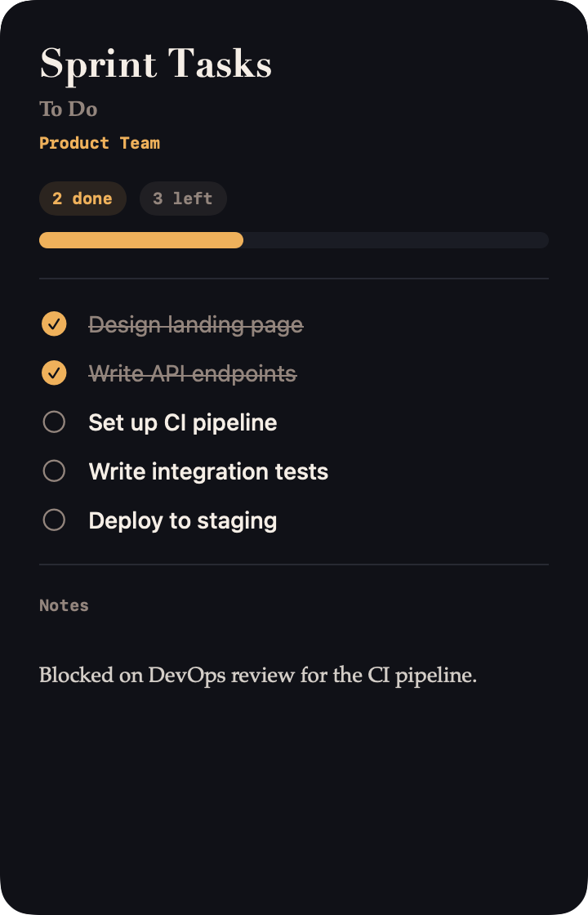Click the struck-through Design landing page text
This screenshot has height=915, width=588.
pyautogui.click(x=196, y=324)
